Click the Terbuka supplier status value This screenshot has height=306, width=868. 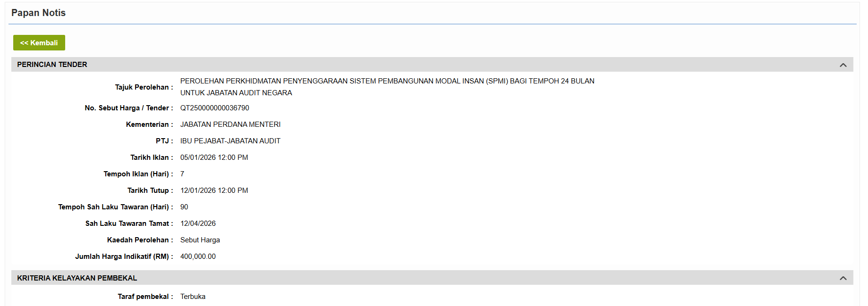tap(193, 297)
